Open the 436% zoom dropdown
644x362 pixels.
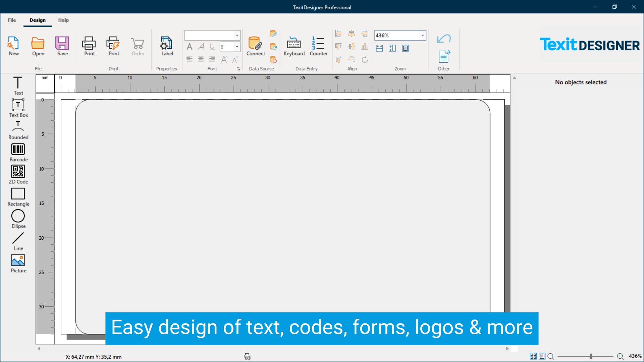423,35
